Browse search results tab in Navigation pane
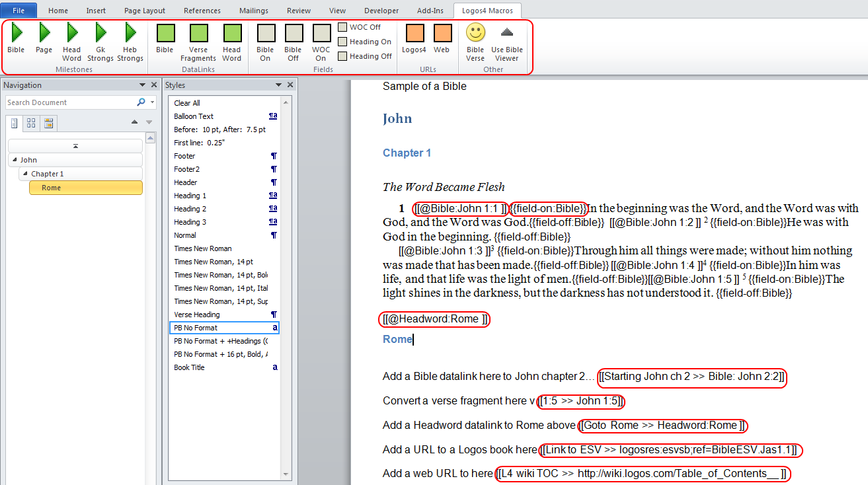Screen dimensions: 868x485 [48, 123]
